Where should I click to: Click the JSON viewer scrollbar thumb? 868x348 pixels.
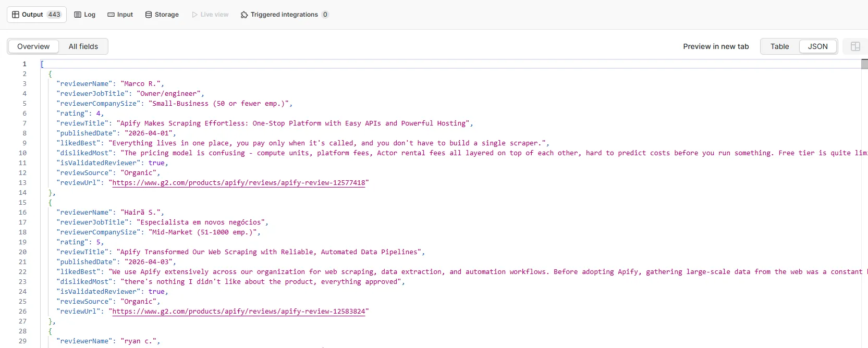click(x=864, y=64)
